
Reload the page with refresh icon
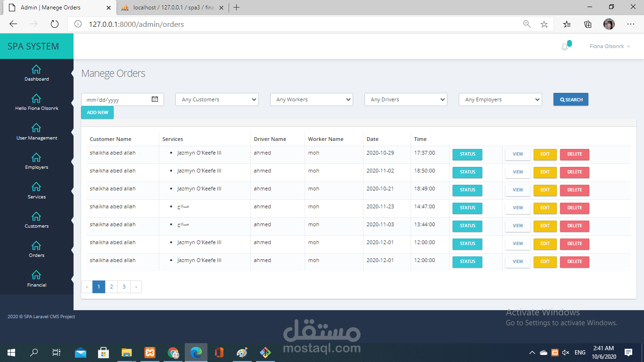(x=54, y=24)
